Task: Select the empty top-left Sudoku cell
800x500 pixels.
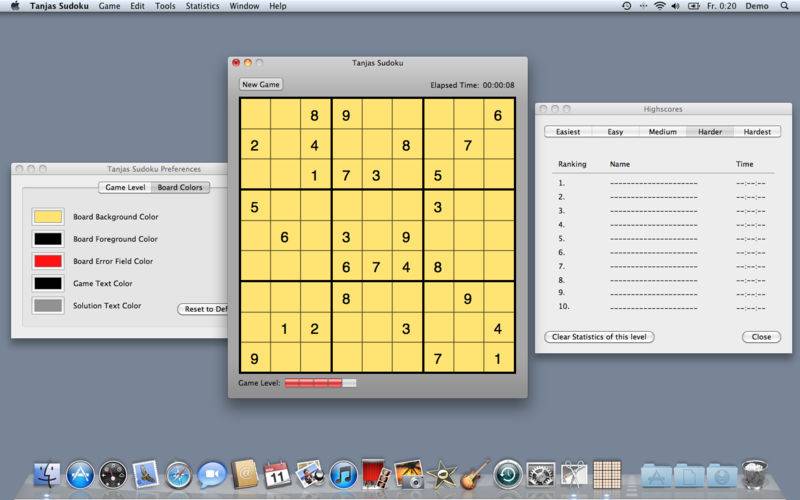Action: [x=255, y=115]
